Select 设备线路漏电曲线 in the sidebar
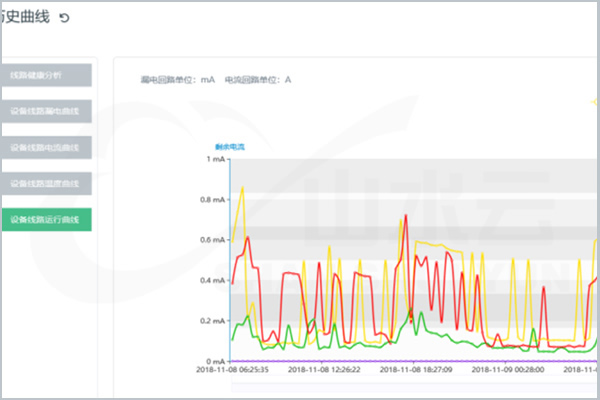 (46, 111)
